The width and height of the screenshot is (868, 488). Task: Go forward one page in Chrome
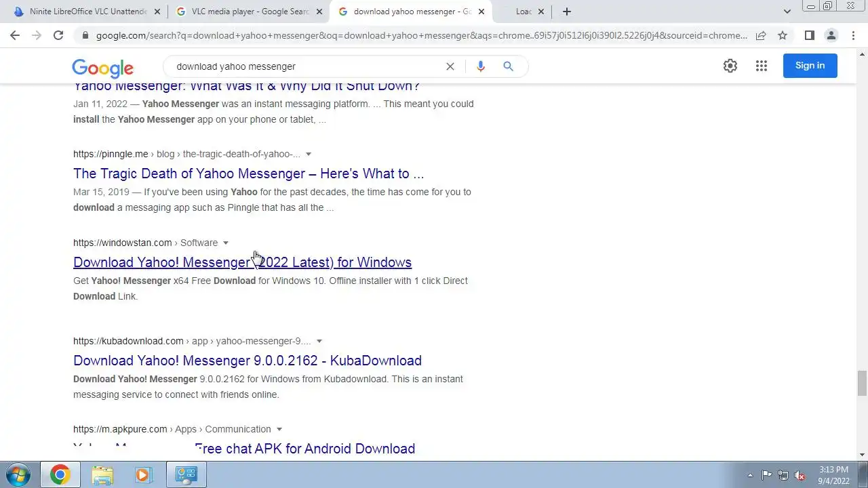pos(37,35)
